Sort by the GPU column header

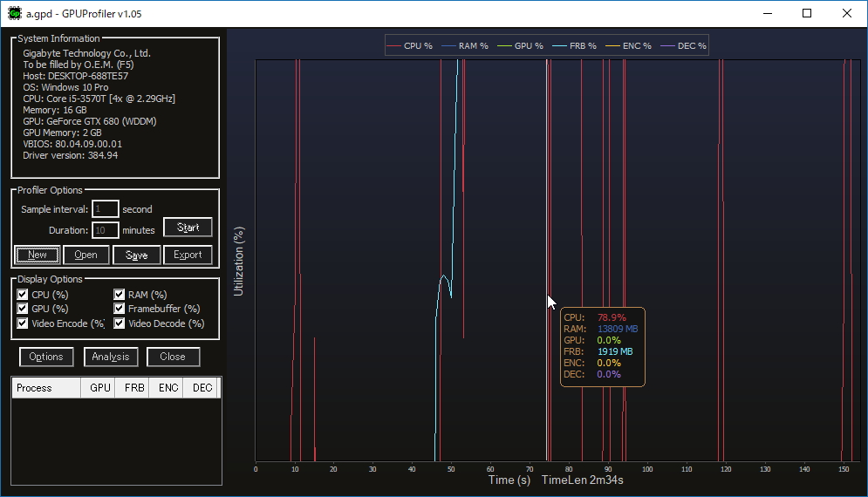[98, 388]
